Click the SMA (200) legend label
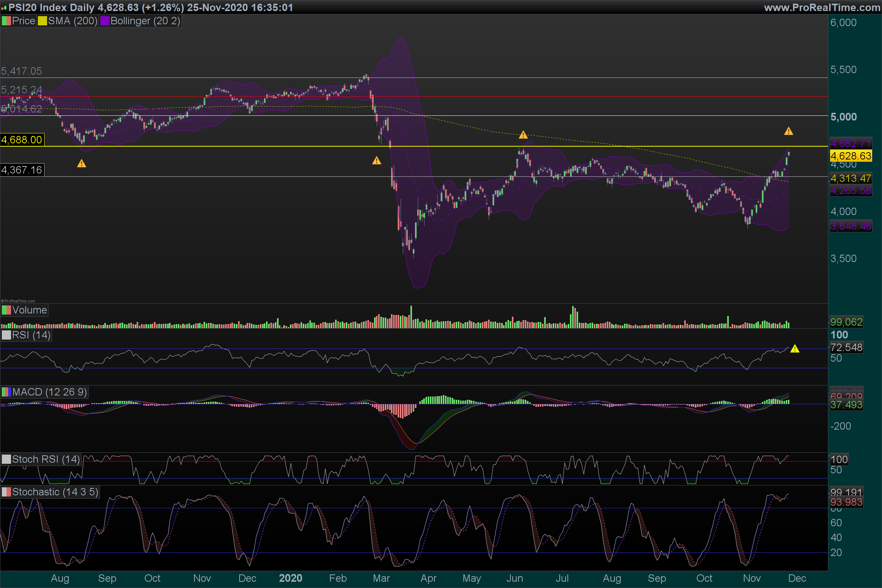Image resolution: width=882 pixels, height=588 pixels. 72,21
